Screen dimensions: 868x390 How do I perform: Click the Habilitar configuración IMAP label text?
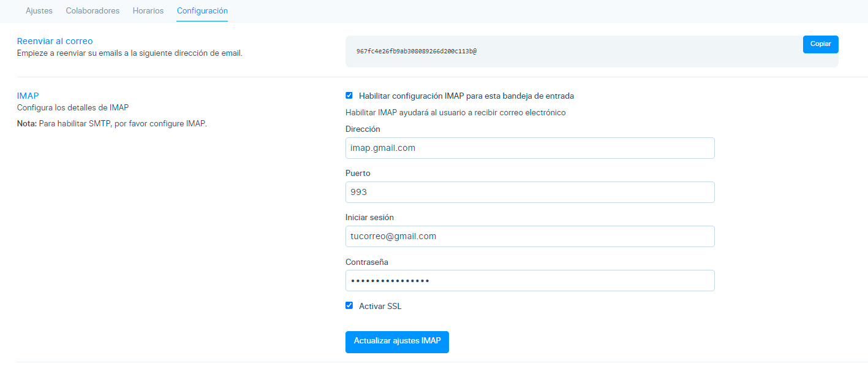coord(466,96)
